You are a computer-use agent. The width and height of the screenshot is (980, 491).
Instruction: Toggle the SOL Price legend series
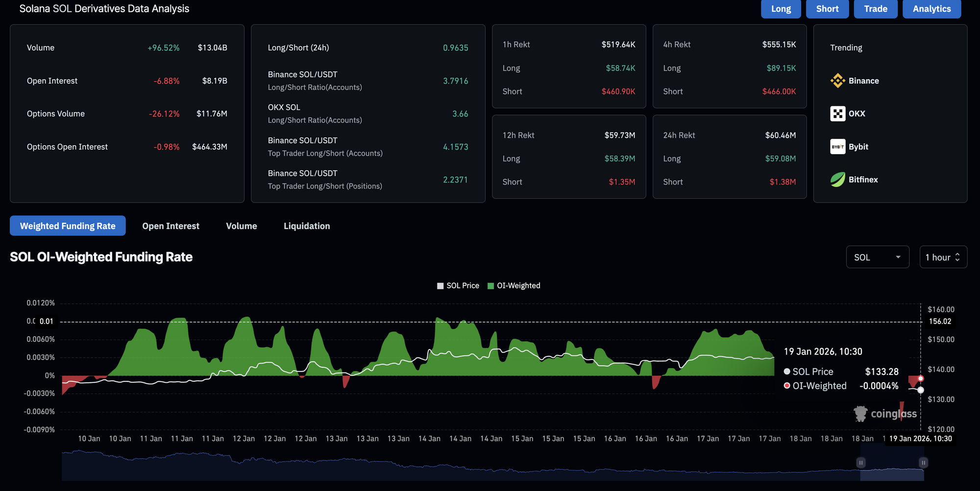point(458,286)
